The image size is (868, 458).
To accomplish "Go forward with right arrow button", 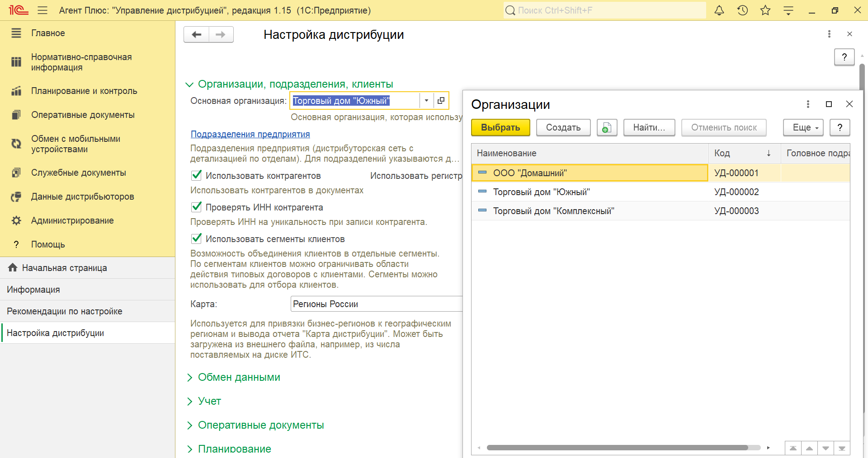I will pos(221,34).
